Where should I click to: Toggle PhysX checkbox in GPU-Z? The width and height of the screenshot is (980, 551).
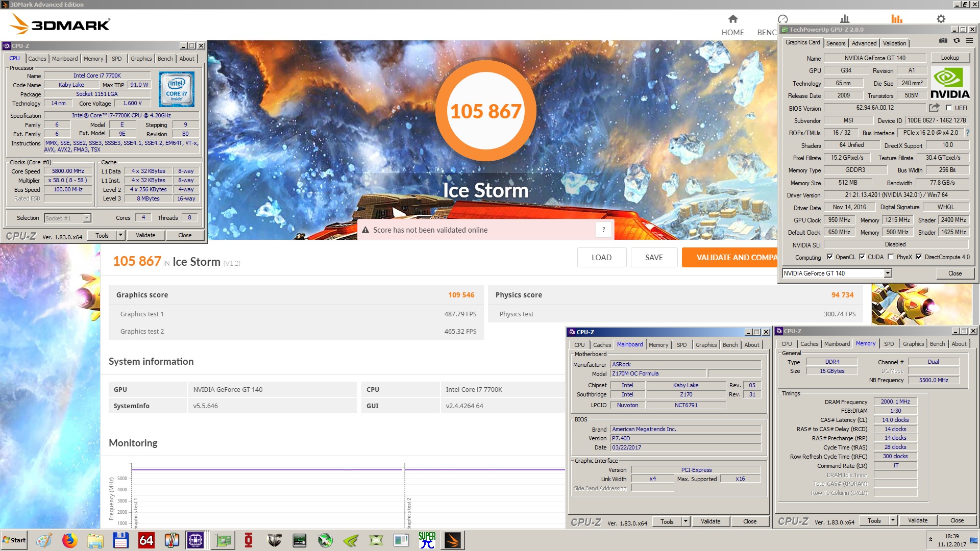(891, 257)
